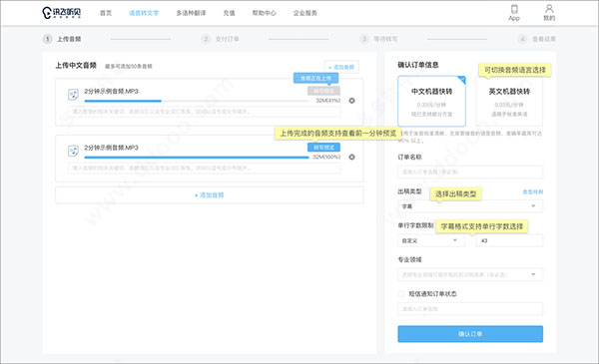Screen dimensions: 599x364
Task: Open the App download phone icon
Action: click(514, 9)
